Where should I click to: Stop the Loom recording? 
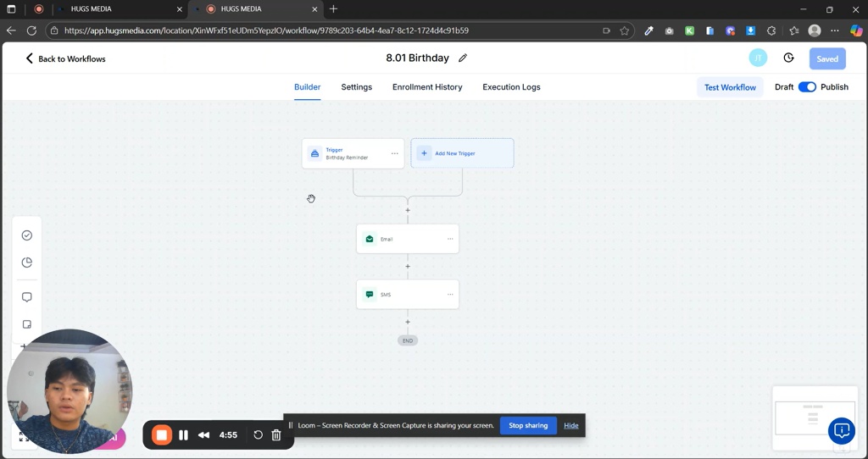(x=162, y=435)
